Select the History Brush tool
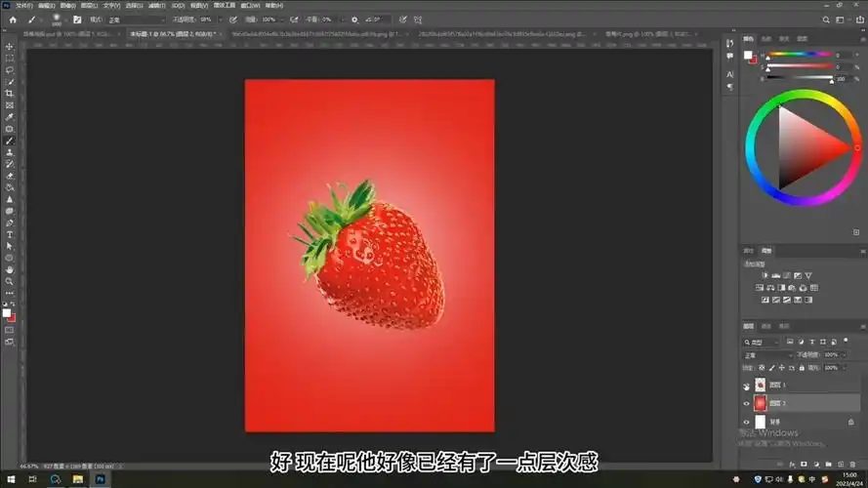Image resolution: width=868 pixels, height=488 pixels. tap(10, 164)
